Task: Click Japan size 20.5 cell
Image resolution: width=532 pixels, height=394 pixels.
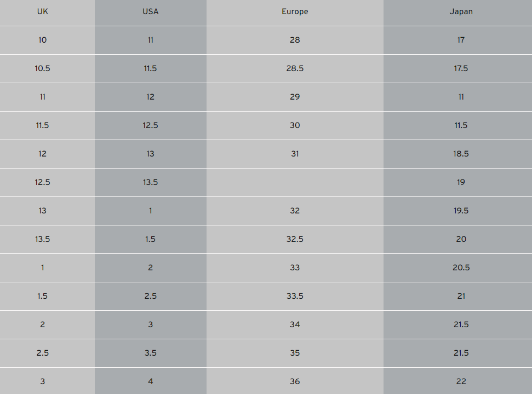Action: click(x=461, y=268)
